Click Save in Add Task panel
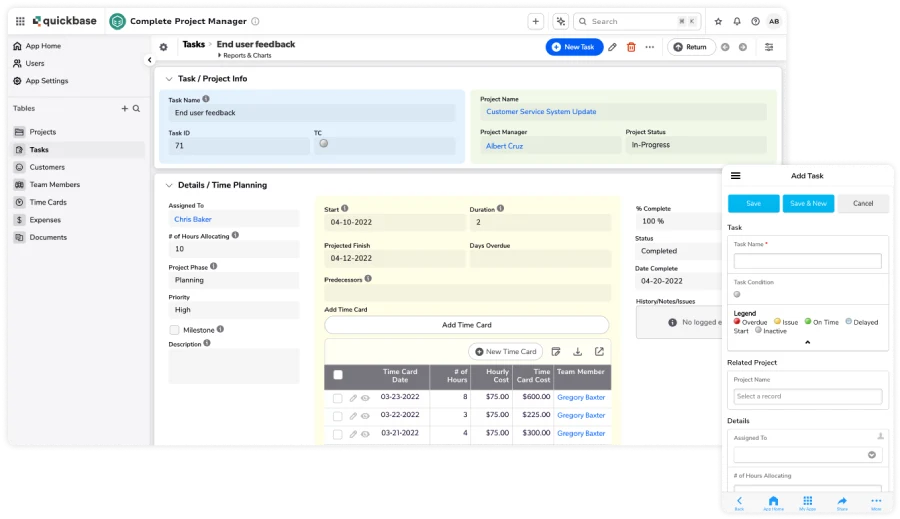This screenshot has width=900, height=519. (x=754, y=203)
